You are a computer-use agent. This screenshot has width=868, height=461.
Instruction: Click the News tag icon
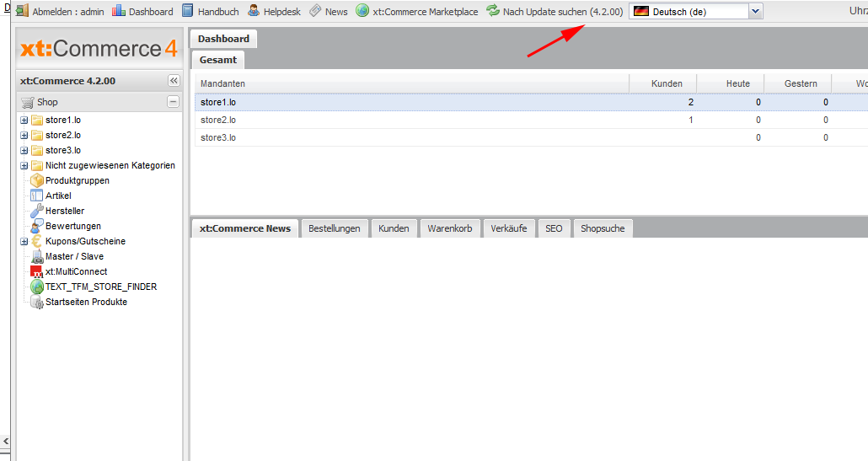point(315,10)
